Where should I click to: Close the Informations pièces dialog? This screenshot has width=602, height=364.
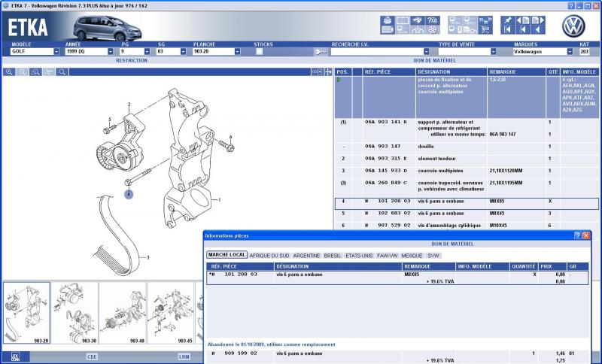pos(586,235)
